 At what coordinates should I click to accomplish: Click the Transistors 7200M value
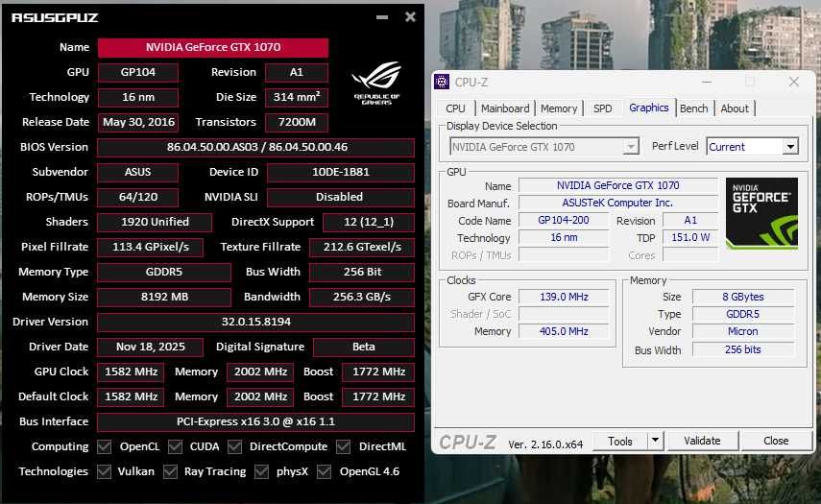(x=297, y=123)
